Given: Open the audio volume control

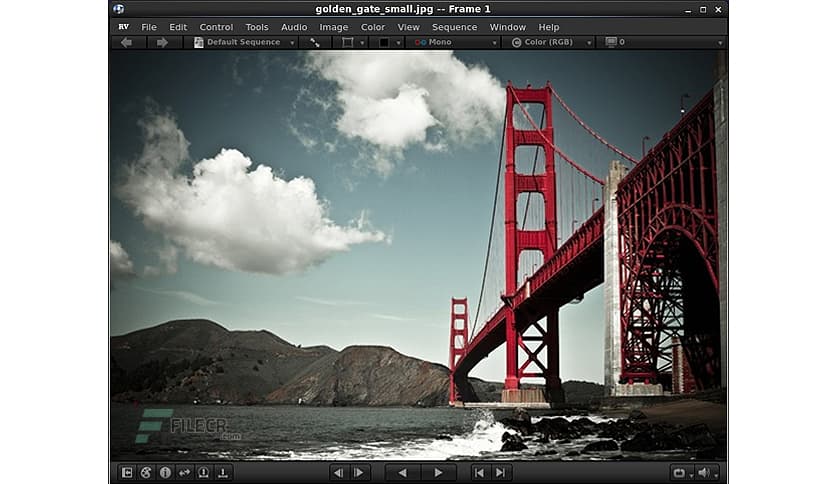Looking at the screenshot, I should click(707, 472).
